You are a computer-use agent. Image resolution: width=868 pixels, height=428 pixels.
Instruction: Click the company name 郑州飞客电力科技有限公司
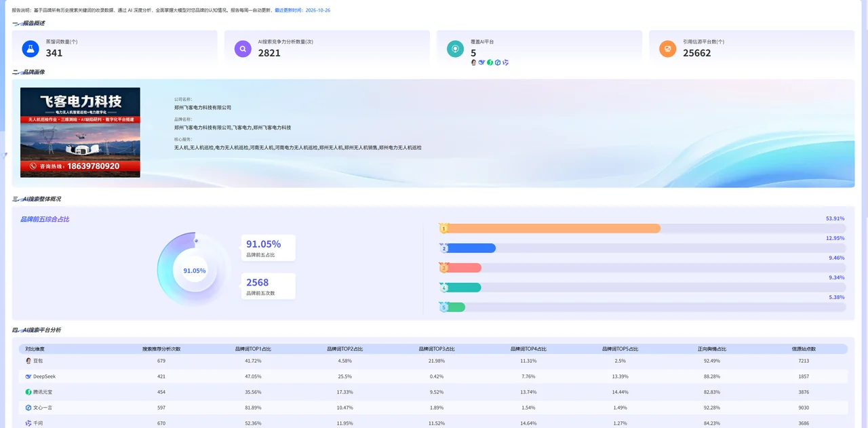pyautogui.click(x=203, y=107)
